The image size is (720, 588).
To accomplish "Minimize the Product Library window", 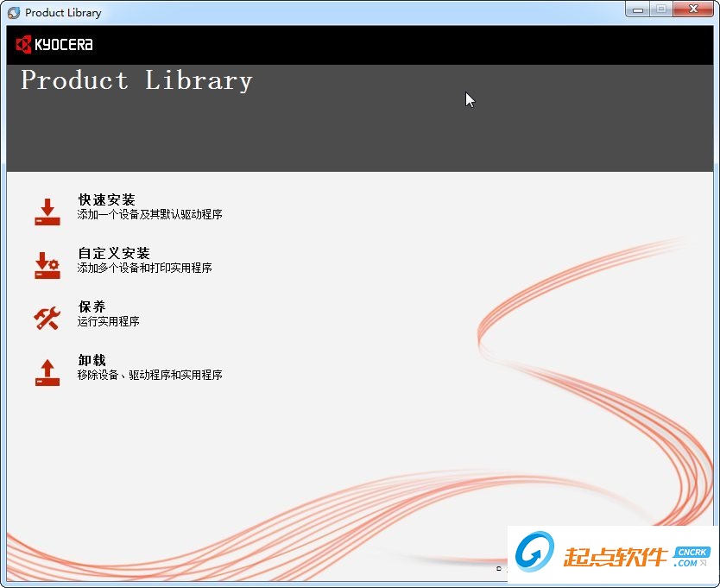I will (637, 9).
